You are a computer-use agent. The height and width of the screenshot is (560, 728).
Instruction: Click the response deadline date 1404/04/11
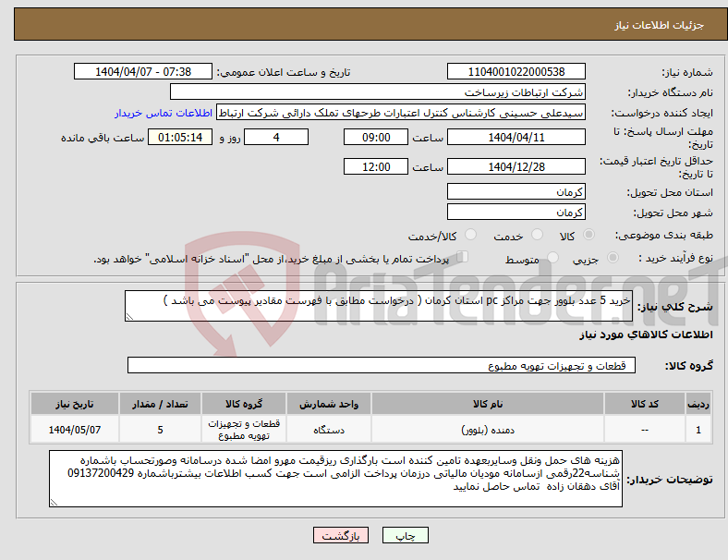tap(516, 138)
